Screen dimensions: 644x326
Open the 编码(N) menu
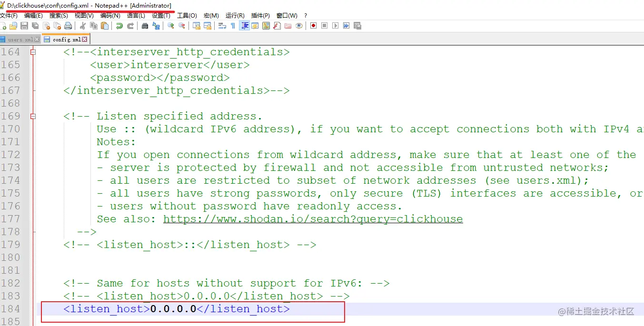click(110, 16)
